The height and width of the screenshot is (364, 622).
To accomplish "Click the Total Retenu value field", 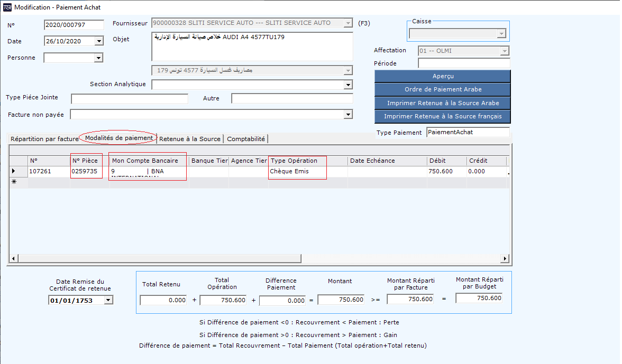I will point(163,300).
